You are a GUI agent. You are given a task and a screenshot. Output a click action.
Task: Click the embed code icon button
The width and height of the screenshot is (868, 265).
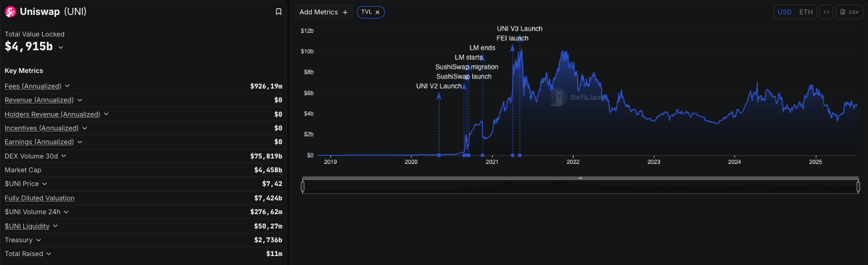(826, 12)
